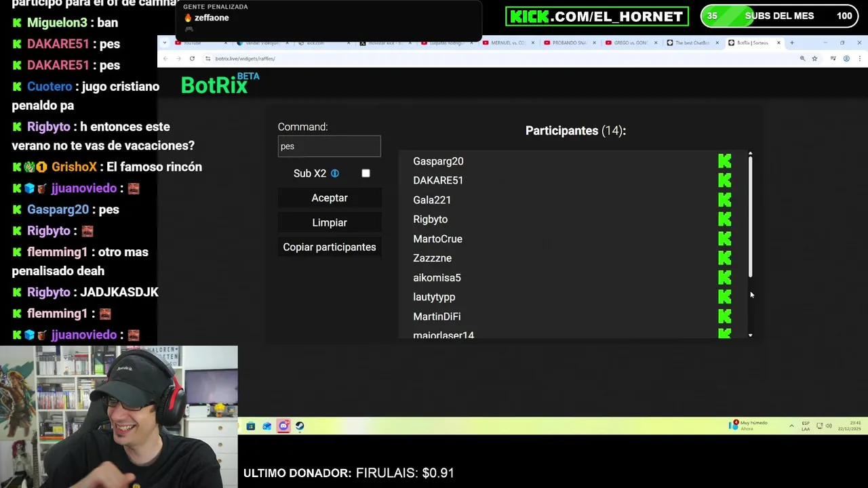Click the Kick icon beside MartoCrue
The image size is (868, 488).
coord(724,239)
